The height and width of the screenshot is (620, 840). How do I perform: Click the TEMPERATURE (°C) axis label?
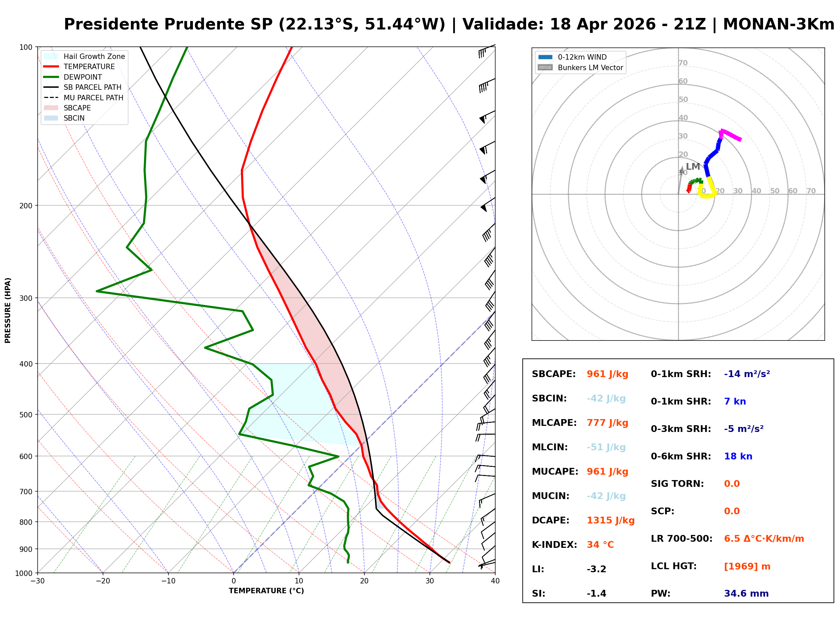(x=266, y=591)
